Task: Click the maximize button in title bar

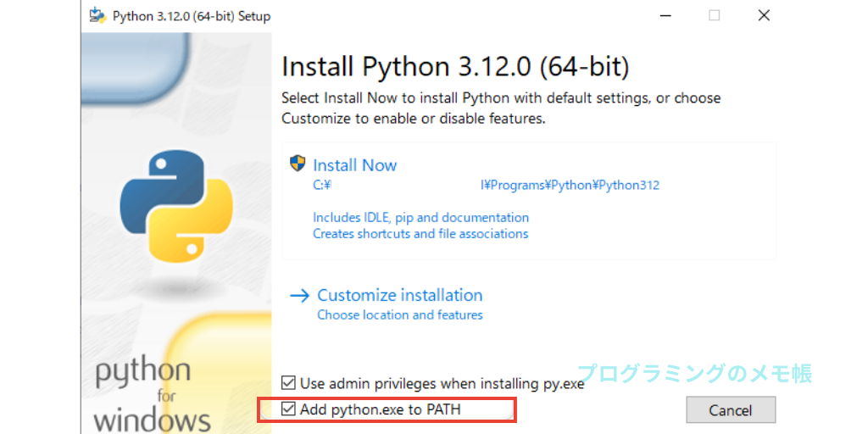Action: click(x=714, y=15)
